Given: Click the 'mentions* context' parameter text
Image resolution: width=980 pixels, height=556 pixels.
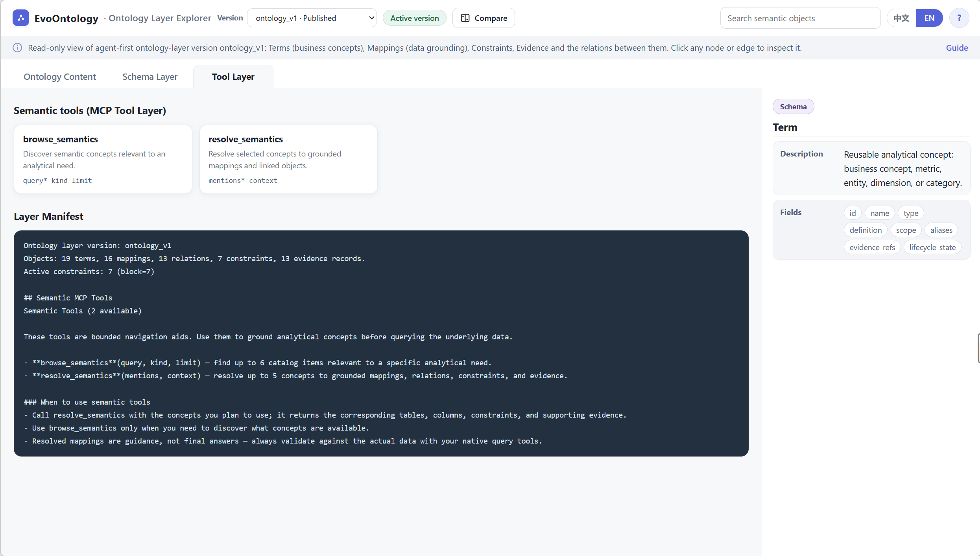Looking at the screenshot, I should tap(243, 180).
